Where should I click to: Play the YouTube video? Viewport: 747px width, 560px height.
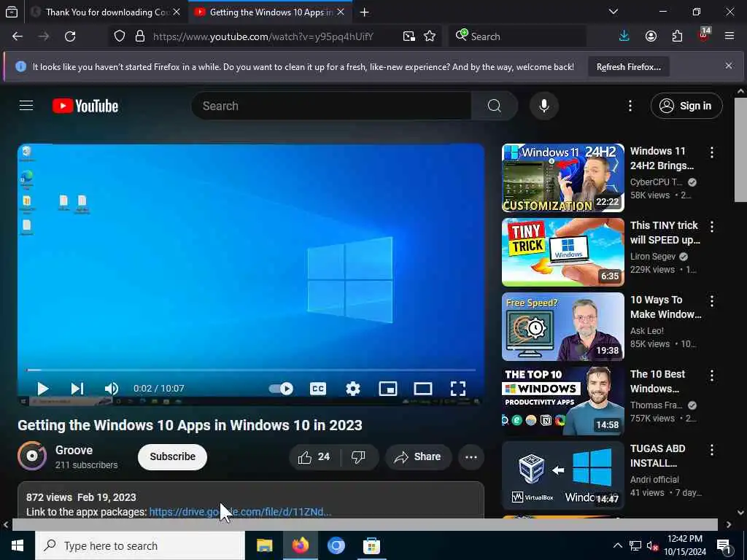click(43, 389)
